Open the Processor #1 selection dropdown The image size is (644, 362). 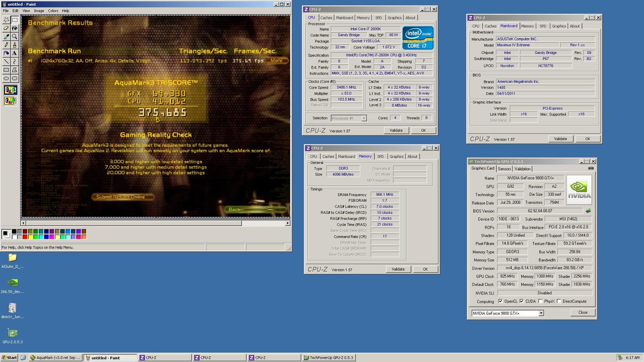point(364,118)
